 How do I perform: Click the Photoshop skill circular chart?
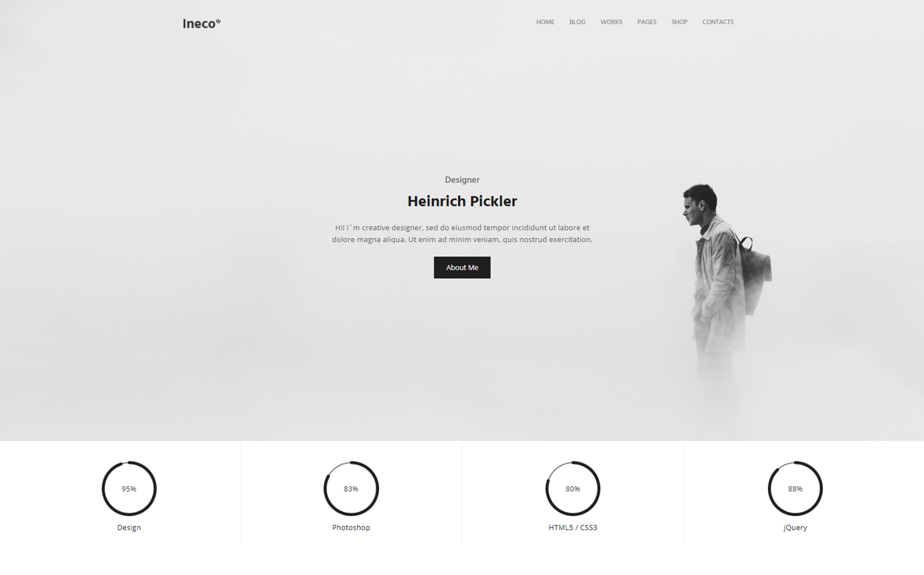coord(350,489)
